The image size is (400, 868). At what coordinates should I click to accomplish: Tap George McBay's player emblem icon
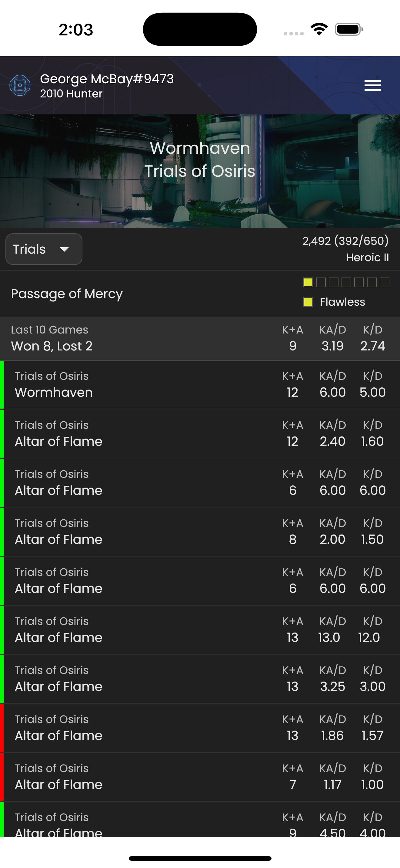coord(20,85)
